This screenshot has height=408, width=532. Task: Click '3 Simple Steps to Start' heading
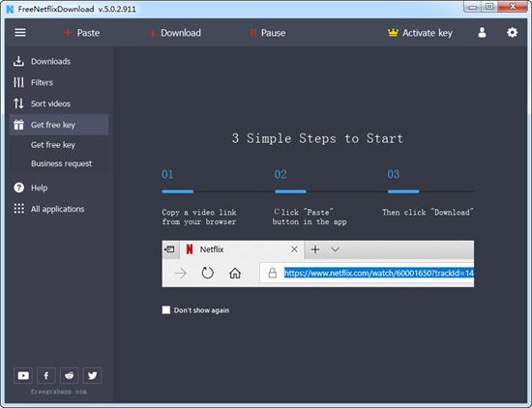(317, 138)
